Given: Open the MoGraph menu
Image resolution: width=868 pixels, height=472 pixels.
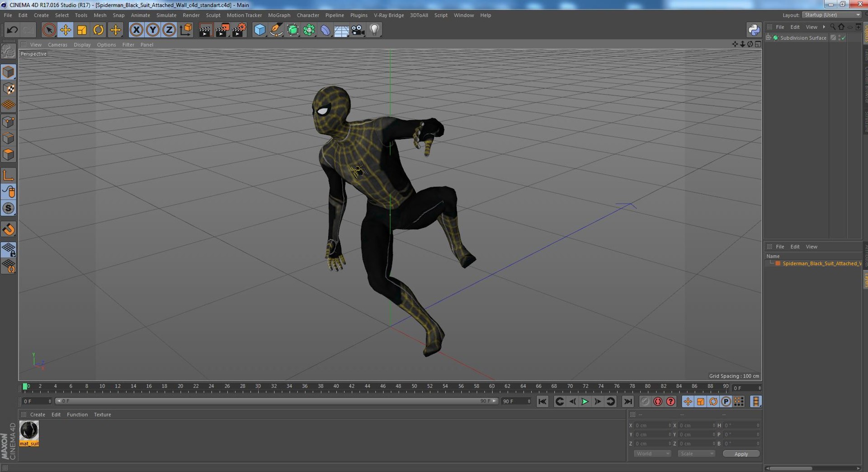Looking at the screenshot, I should 279,15.
